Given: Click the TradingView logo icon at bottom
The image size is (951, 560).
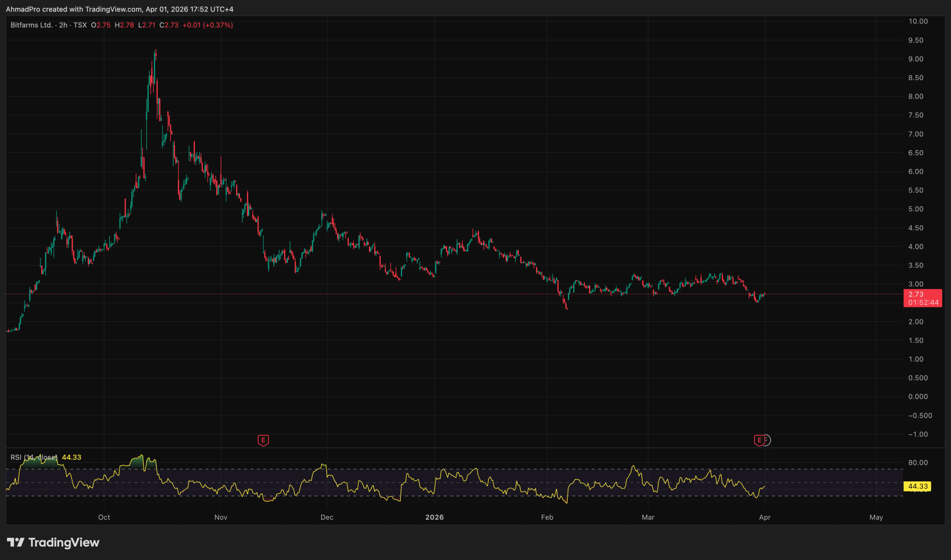Looking at the screenshot, I should tap(16, 542).
